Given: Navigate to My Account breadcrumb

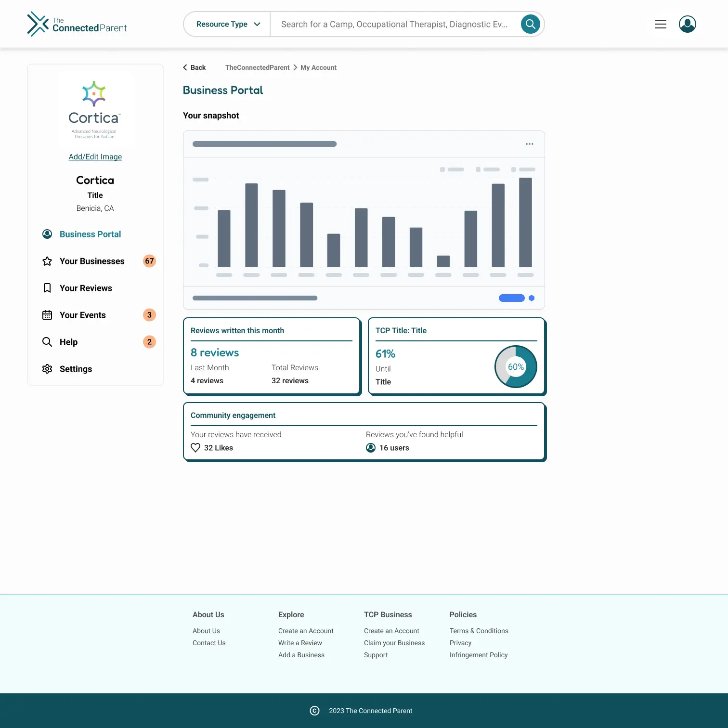Looking at the screenshot, I should tap(318, 67).
